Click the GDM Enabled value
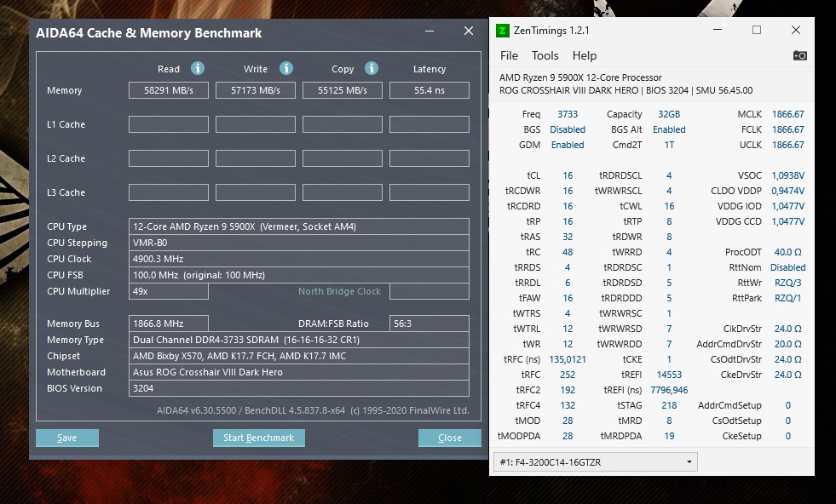This screenshot has width=836, height=504. (x=568, y=145)
